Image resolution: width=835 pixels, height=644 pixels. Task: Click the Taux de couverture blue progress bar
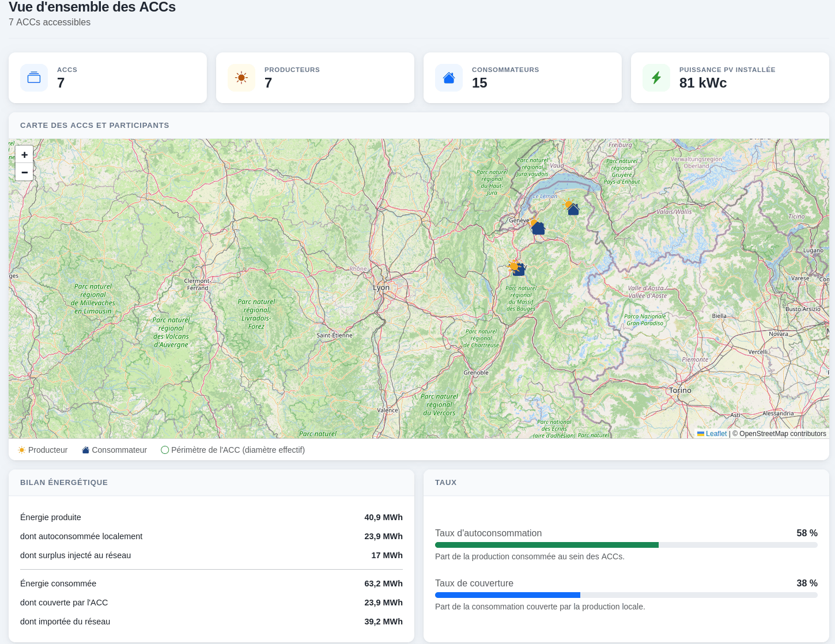(508, 595)
